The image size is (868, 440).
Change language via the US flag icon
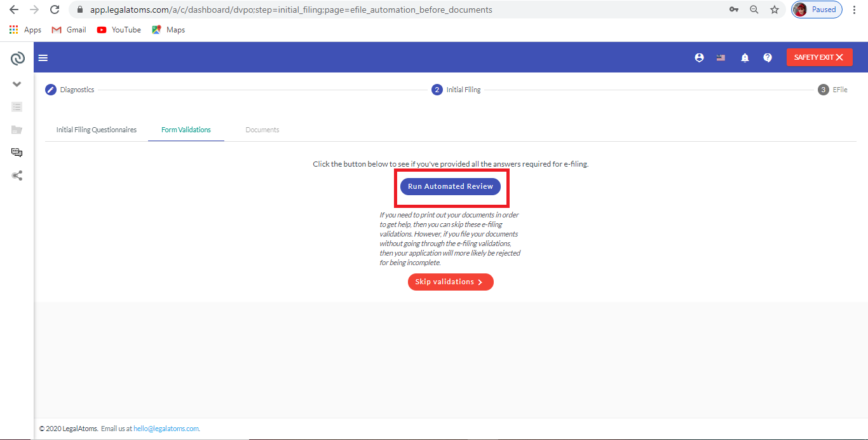[721, 57]
